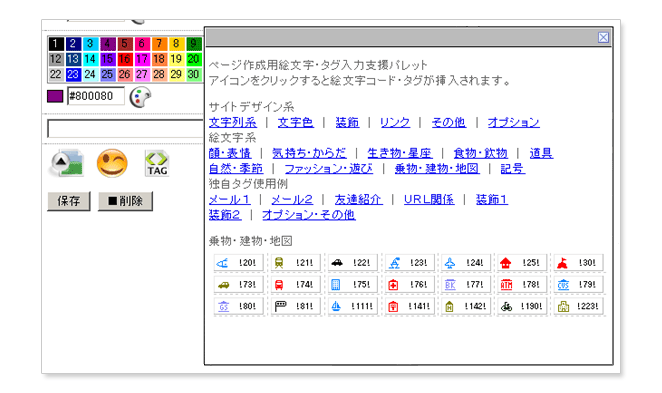Show the 顔・表情 emoji set

(230, 153)
